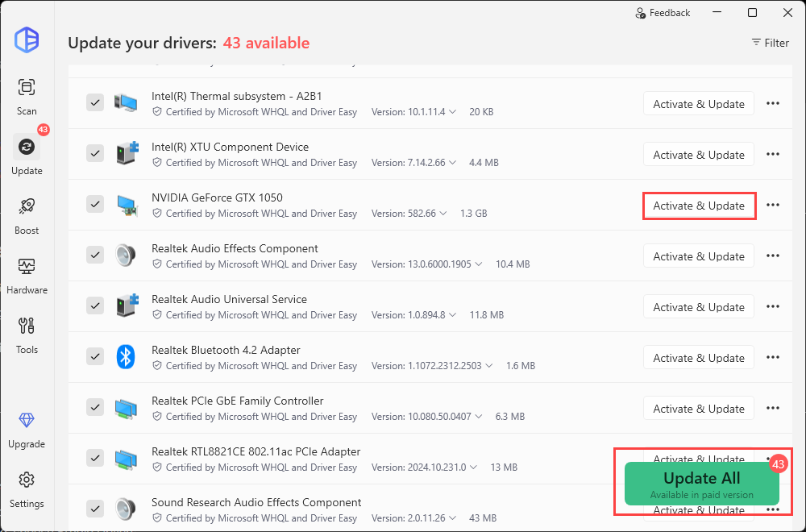Open the Scan section in sidebar
806x532 pixels.
coord(27,96)
